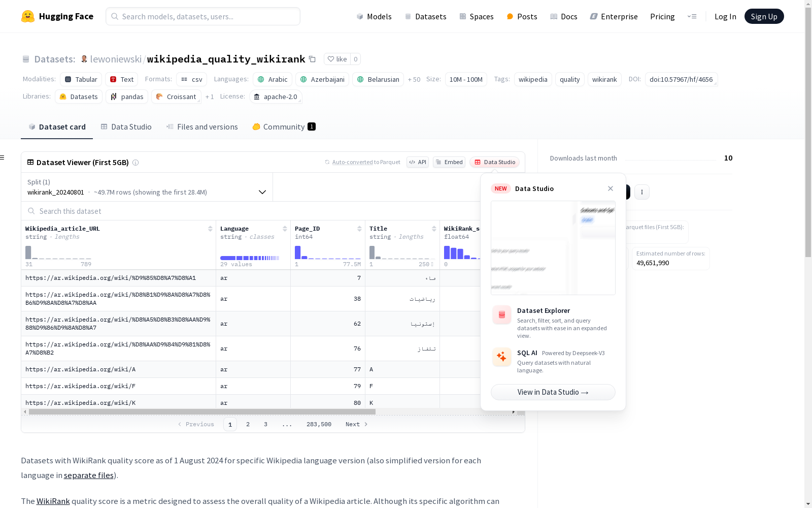Click the pandas library tag
This screenshot has height=508, width=812.
[x=127, y=97]
